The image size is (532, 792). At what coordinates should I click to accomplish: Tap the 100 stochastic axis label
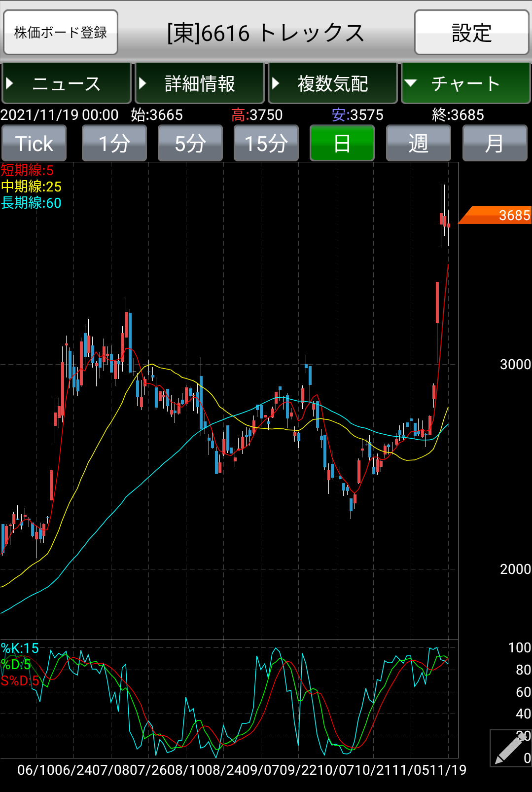[x=519, y=647]
